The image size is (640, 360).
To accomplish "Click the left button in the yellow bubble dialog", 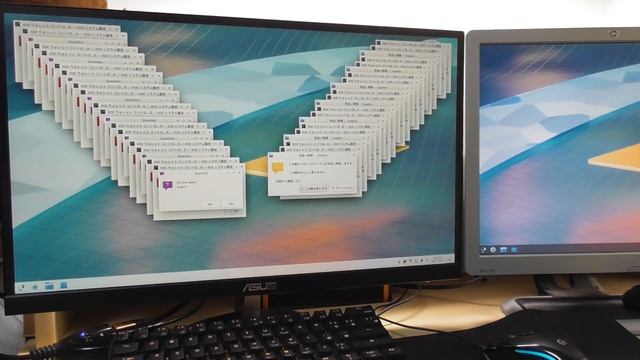I will (314, 189).
